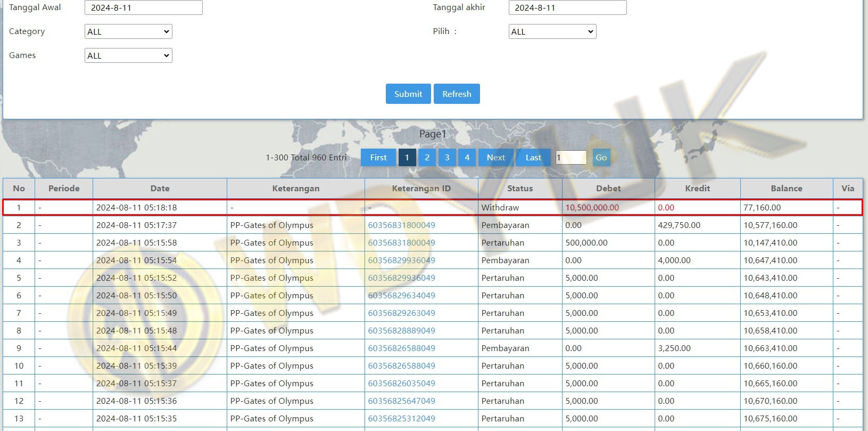
Task: Open link 60356828889049
Action: point(401,330)
